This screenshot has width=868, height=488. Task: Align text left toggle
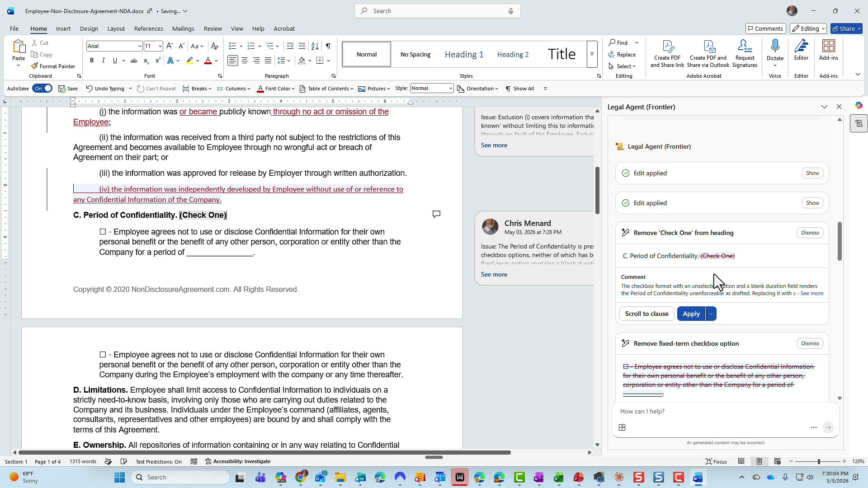pyautogui.click(x=233, y=61)
